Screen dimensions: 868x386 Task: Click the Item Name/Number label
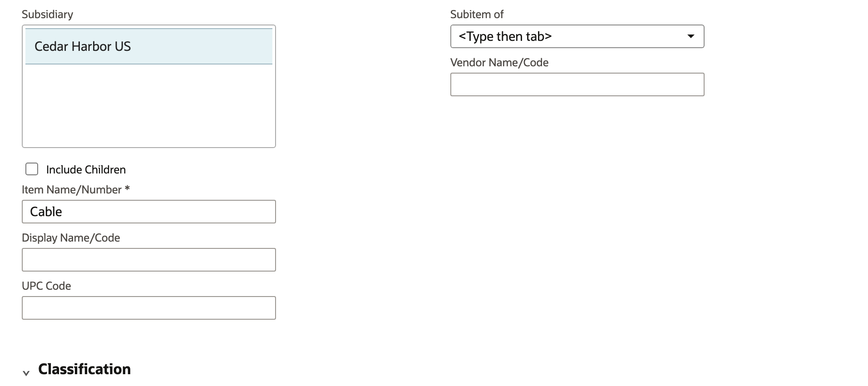pos(76,190)
